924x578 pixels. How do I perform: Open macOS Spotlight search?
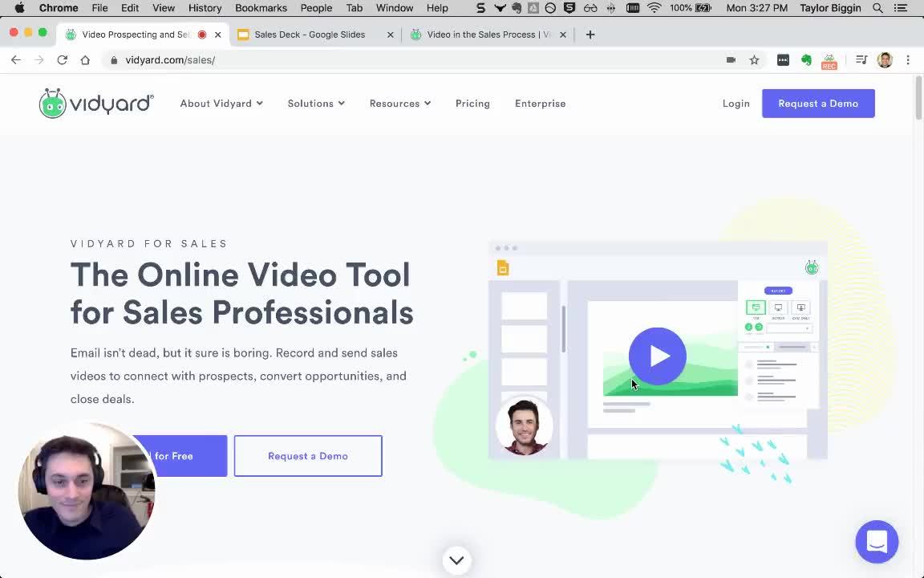point(877,8)
